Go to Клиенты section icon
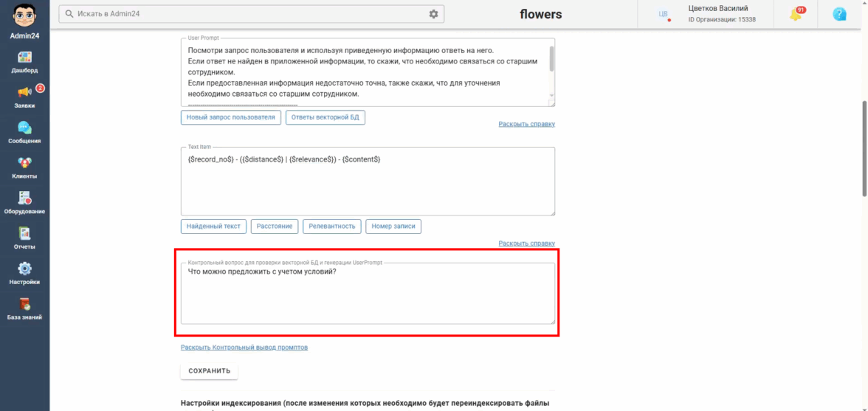This screenshot has height=411, width=868. point(24,163)
